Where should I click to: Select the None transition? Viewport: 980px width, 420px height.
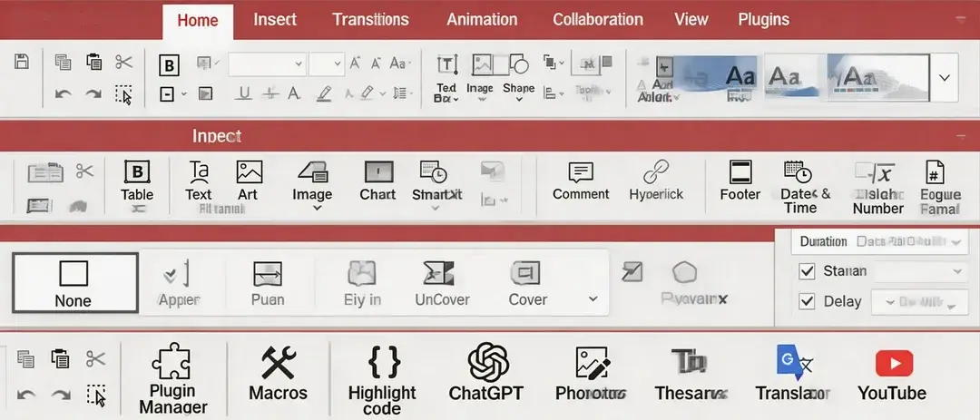pyautogui.click(x=75, y=282)
